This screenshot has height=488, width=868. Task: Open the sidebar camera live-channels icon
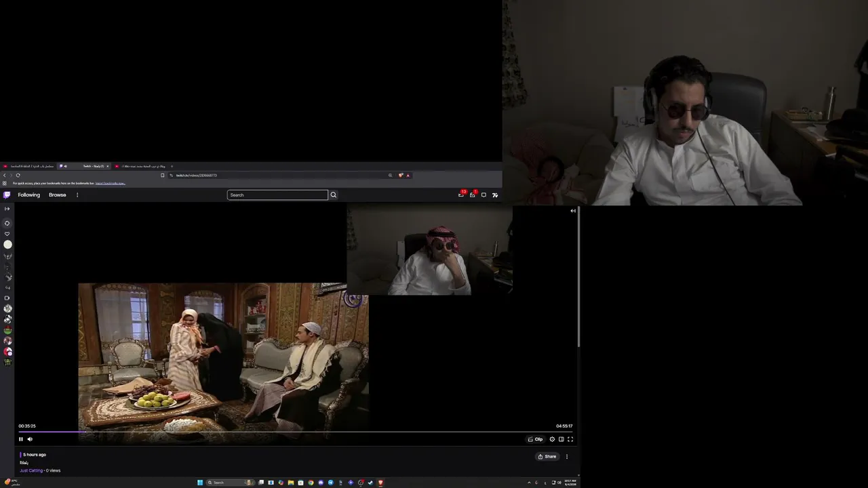coord(7,298)
